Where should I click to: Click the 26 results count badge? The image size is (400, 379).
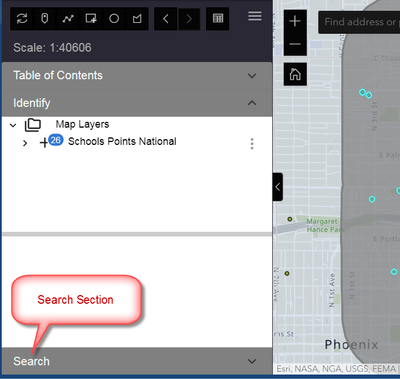click(x=56, y=140)
